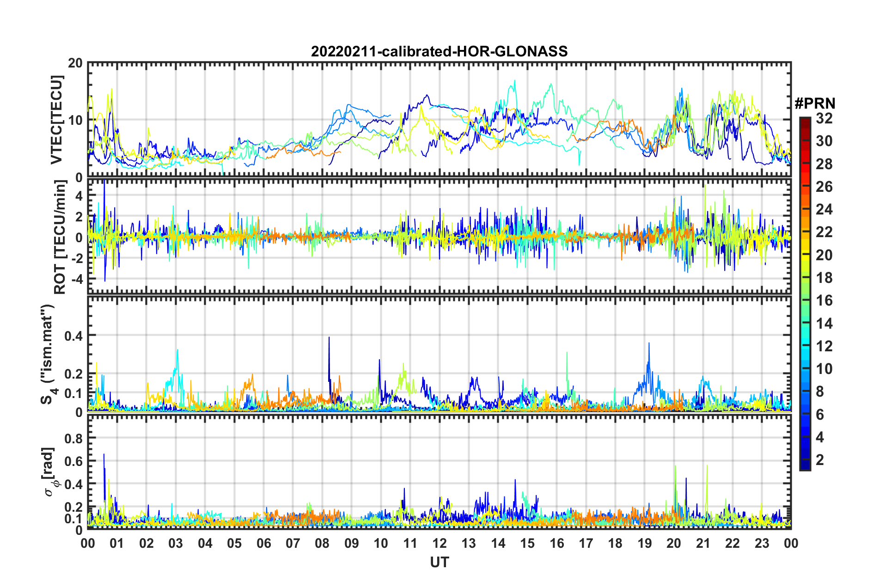Click VTEC y-axis tick label 20

point(75,63)
